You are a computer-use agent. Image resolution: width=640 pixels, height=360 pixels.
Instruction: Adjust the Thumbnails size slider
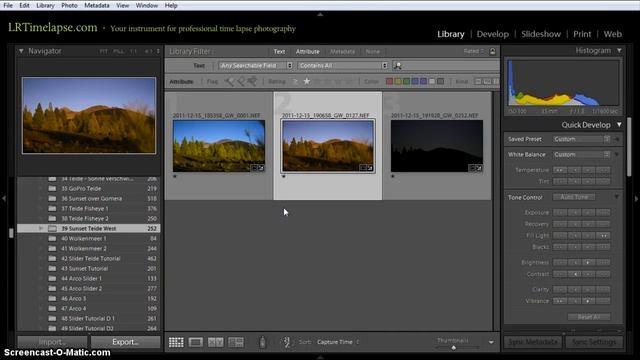pos(453,348)
